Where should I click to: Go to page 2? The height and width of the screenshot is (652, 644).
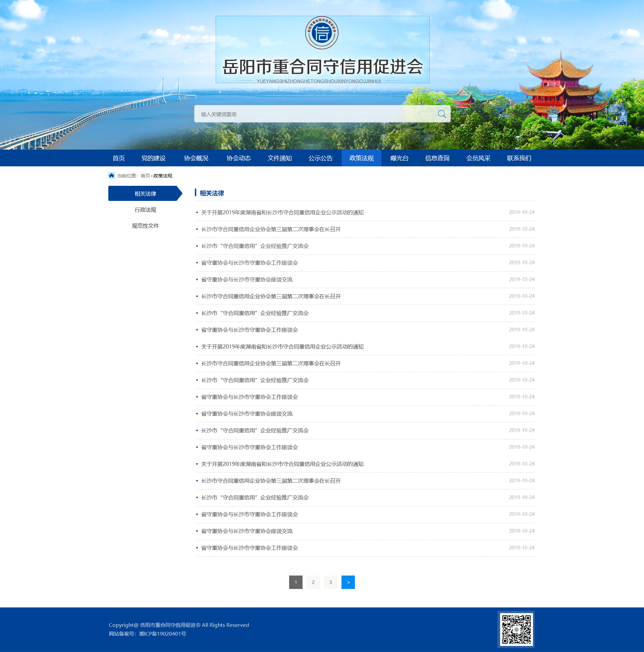[x=313, y=582]
